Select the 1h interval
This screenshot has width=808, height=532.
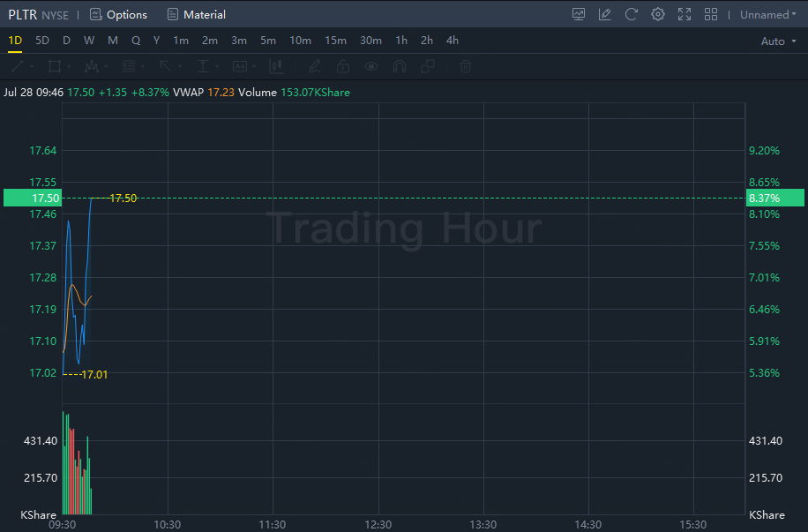point(401,41)
